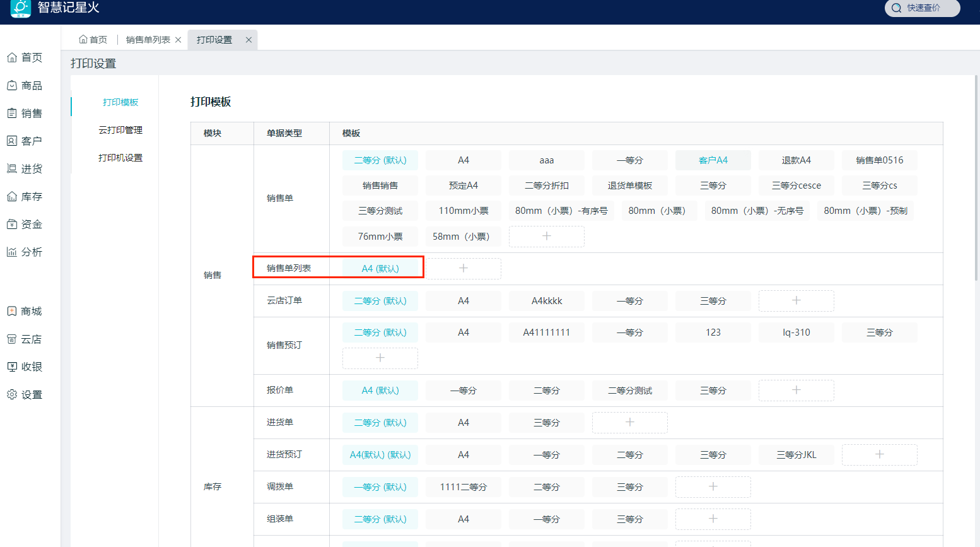The image size is (980, 547).
Task: Select the 销售销售 template
Action: [x=380, y=185]
